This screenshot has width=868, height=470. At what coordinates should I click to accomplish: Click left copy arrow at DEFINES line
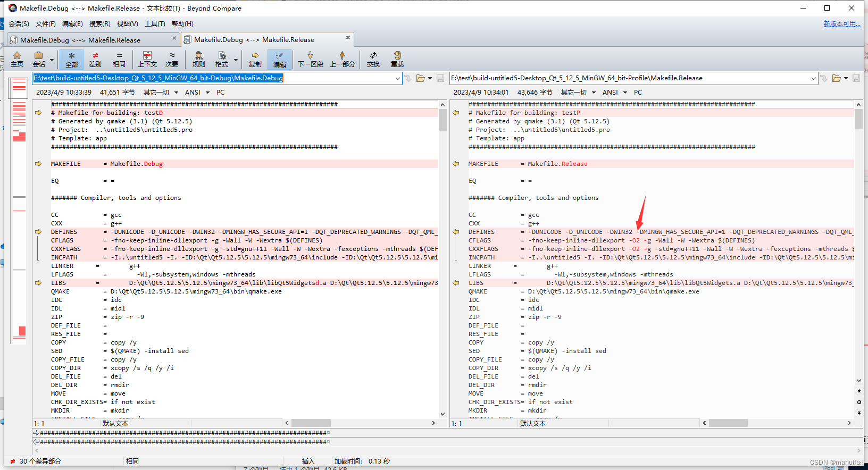click(x=38, y=232)
